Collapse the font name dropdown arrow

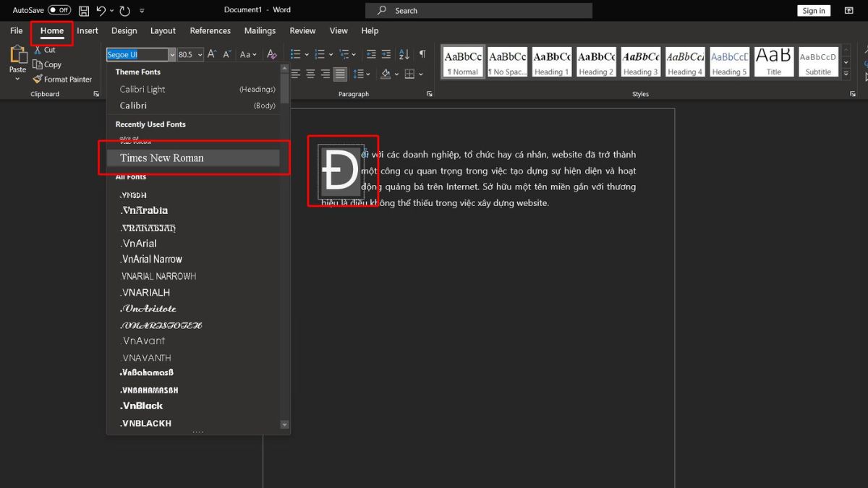(x=171, y=54)
